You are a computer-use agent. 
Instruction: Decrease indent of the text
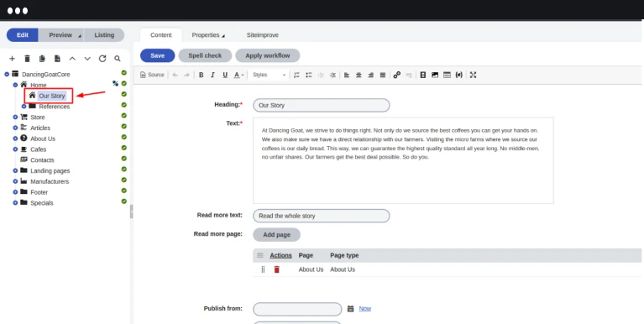coord(321,75)
